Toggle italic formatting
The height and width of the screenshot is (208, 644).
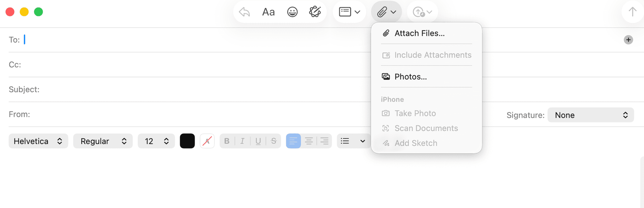point(242,141)
